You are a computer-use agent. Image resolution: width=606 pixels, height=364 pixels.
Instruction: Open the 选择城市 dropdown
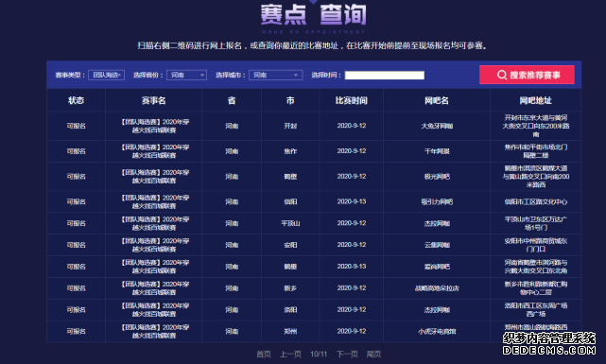[275, 75]
